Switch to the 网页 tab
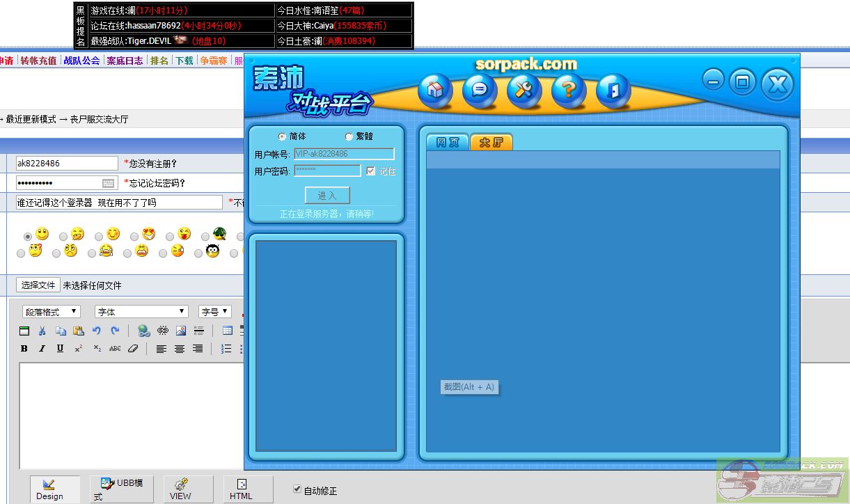The height and width of the screenshot is (504, 850). click(448, 142)
